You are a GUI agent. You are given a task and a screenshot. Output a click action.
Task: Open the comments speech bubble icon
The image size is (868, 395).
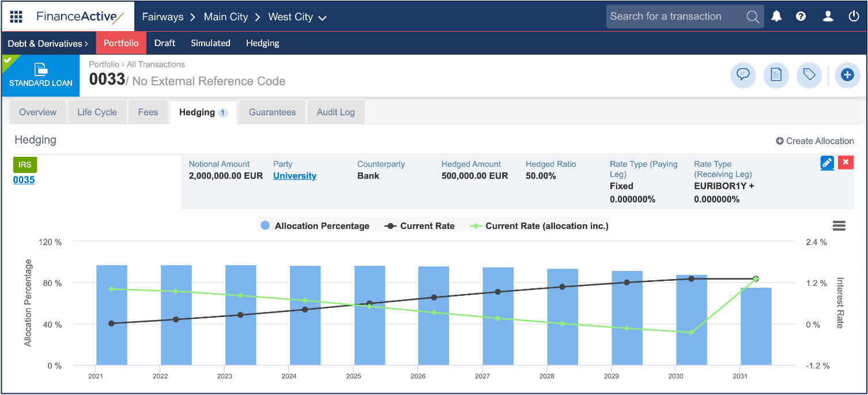[743, 75]
